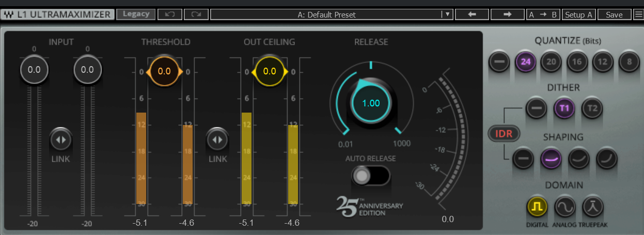Toggle the Threshold/Out Ceiling LINK arrows button
Screen dimensions: 644x235
(217, 139)
